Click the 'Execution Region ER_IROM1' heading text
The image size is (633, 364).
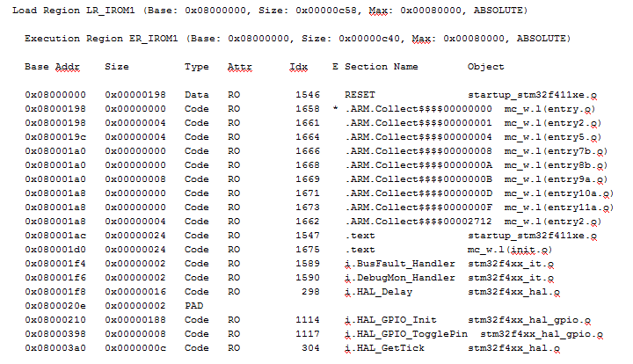pos(101,39)
